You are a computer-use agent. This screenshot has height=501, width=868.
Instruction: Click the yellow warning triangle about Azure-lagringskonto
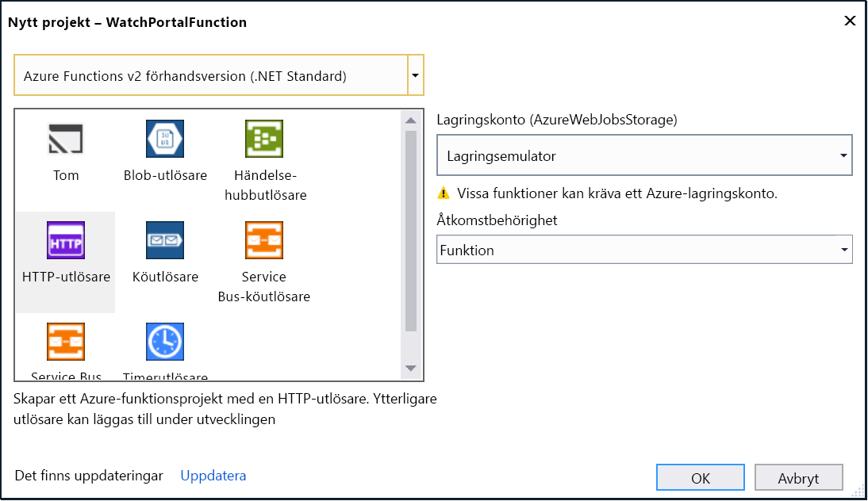[x=444, y=193]
